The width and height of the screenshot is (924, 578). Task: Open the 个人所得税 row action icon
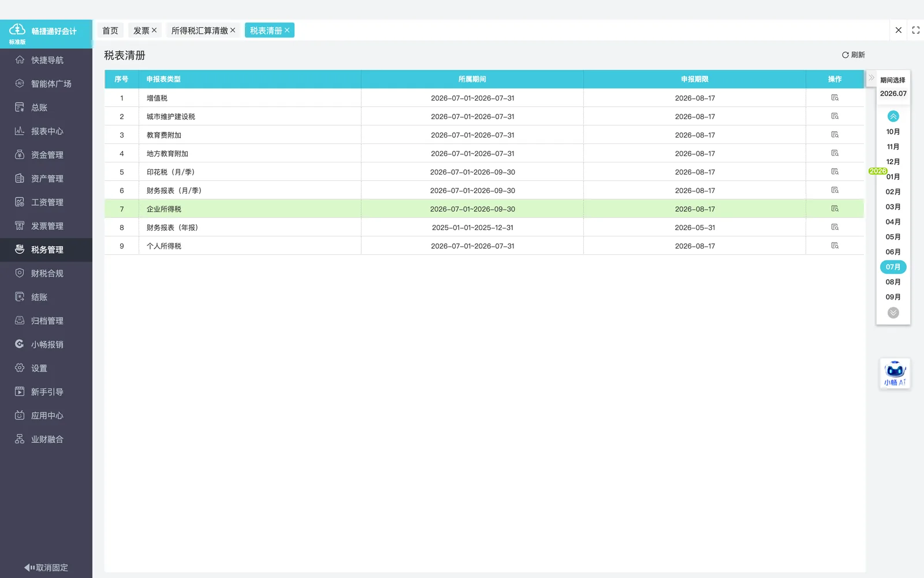point(834,246)
